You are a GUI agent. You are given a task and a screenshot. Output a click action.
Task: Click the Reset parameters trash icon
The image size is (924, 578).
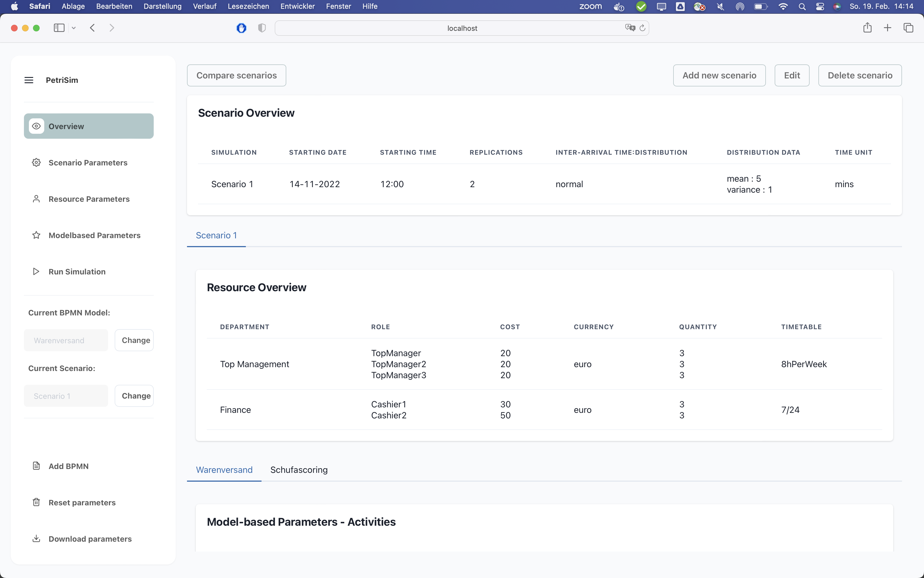click(36, 502)
